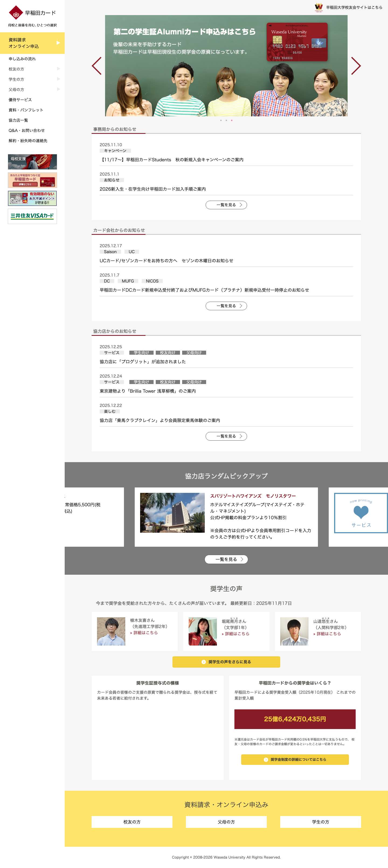
Task: Expand the 校友の方 sidebar arrow
Action: pos(59,69)
